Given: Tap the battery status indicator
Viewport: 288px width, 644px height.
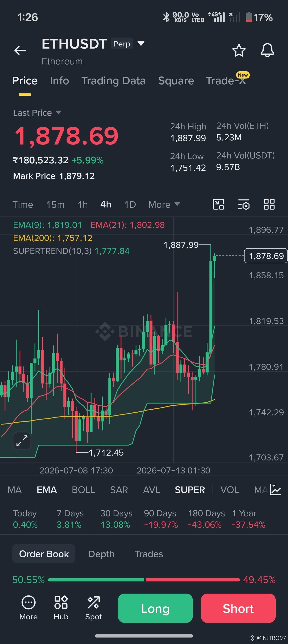Looking at the screenshot, I should click(x=259, y=17).
